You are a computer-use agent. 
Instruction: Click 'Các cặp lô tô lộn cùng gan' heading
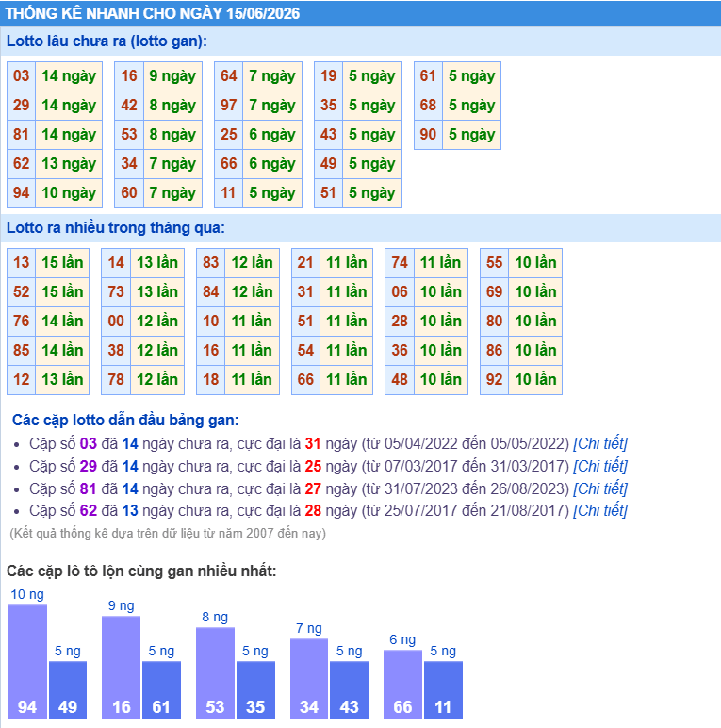141,571
